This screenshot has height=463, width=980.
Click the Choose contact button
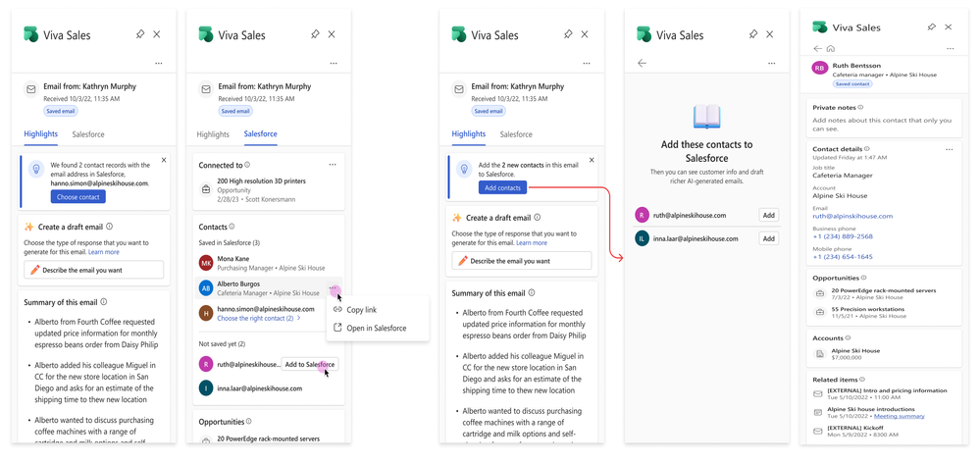pos(78,197)
